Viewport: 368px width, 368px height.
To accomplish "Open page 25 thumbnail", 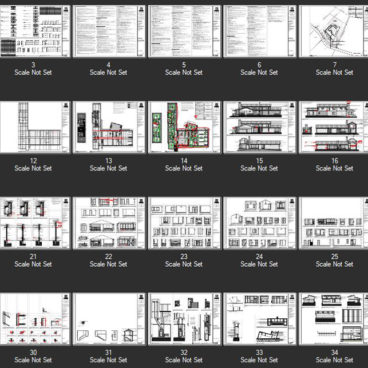I will 334,223.
